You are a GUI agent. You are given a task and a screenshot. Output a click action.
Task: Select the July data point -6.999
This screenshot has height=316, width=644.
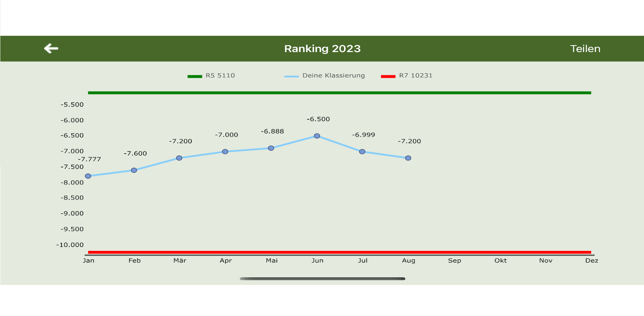click(362, 151)
